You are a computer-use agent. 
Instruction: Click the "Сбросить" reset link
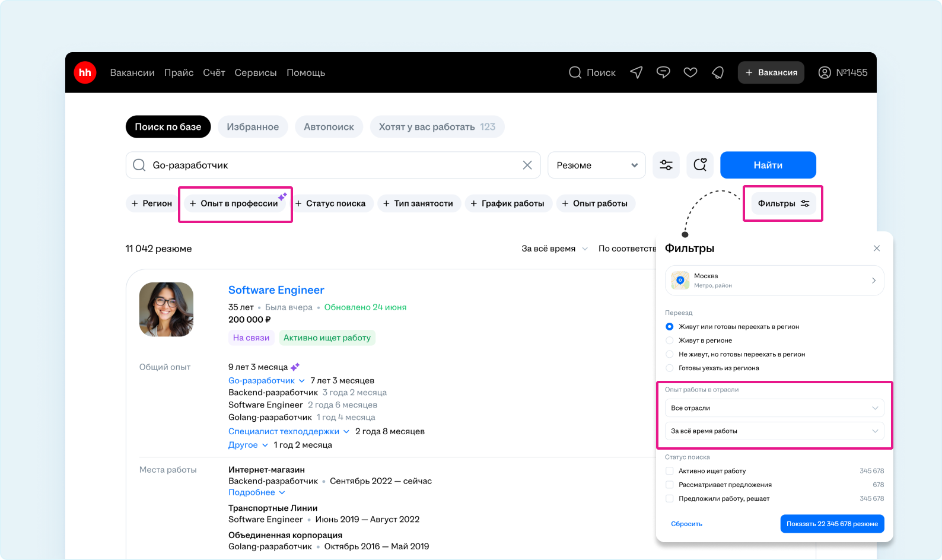pos(686,524)
